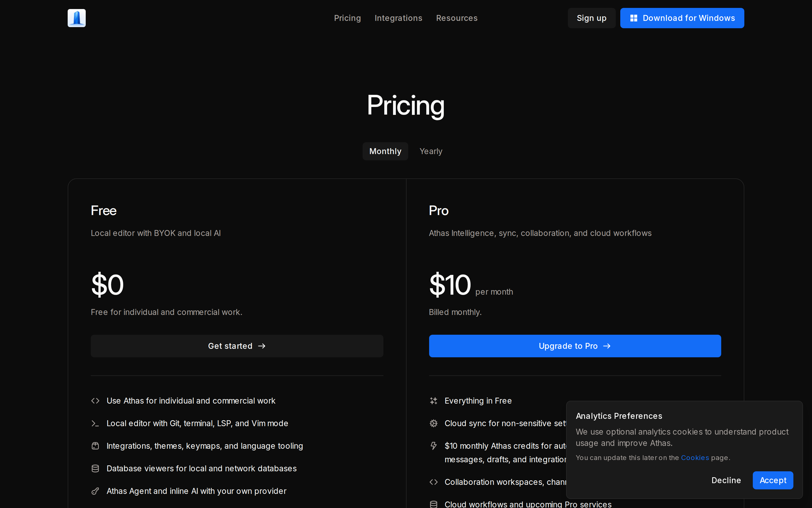This screenshot has height=508, width=812.
Task: Click link icon beside Athas Agent feature
Action: 95,491
